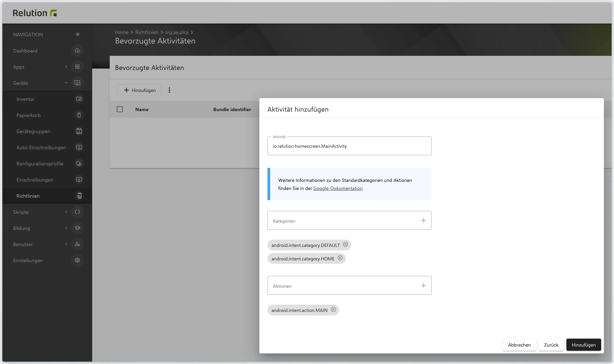
Task: Remove the android.intent.category.HOME chip
Action: (x=340, y=258)
